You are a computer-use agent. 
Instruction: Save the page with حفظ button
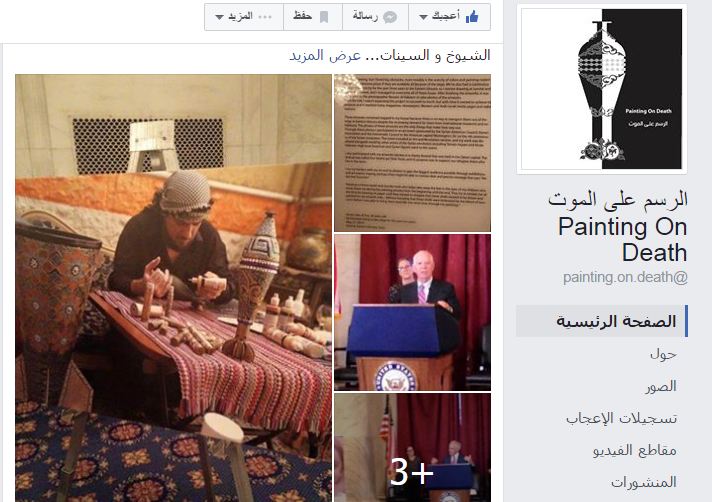coord(313,17)
